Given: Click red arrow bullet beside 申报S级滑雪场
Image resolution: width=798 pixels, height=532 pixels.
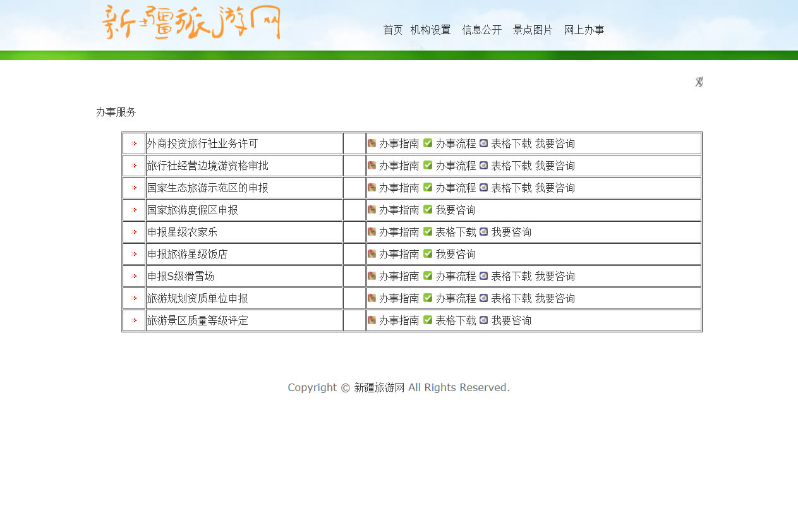Looking at the screenshot, I should 134,276.
